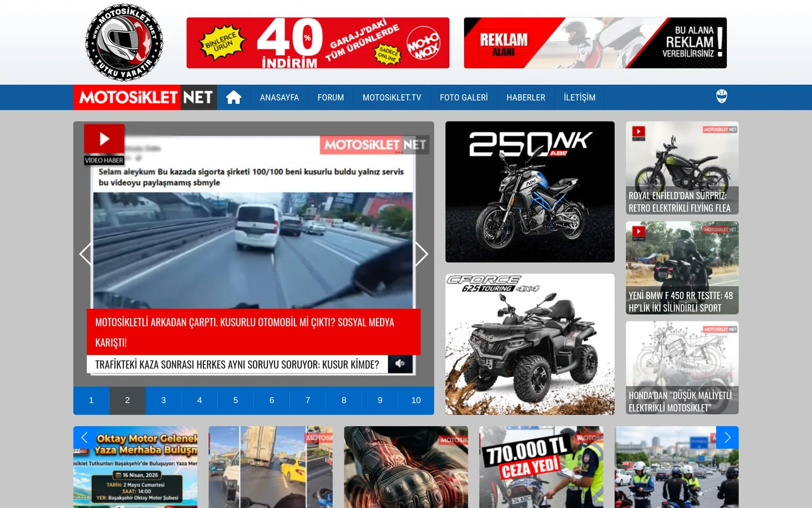The image size is (812, 508).
Task: Open Yeni BMW F 450 RR article
Action: [682, 268]
